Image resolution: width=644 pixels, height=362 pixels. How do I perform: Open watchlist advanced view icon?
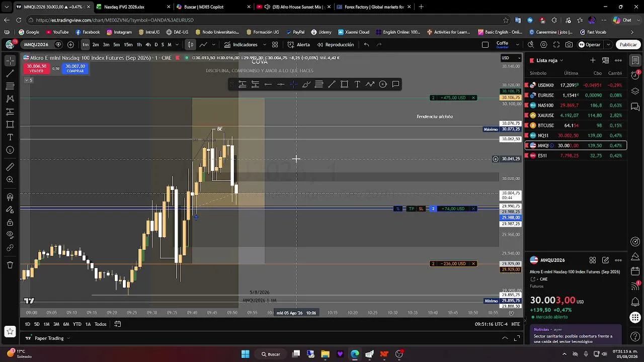[x=606, y=60]
